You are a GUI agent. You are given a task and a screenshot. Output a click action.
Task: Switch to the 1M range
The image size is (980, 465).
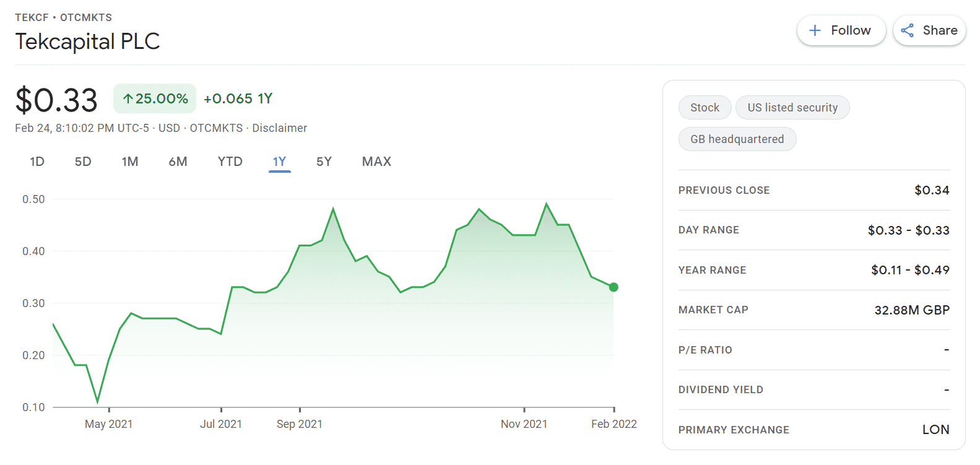[130, 162]
